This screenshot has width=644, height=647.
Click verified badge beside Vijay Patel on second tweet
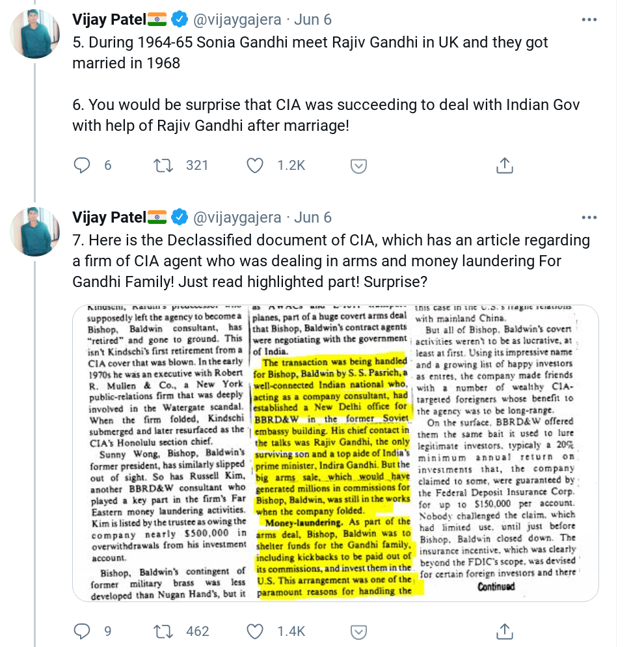[x=180, y=217]
